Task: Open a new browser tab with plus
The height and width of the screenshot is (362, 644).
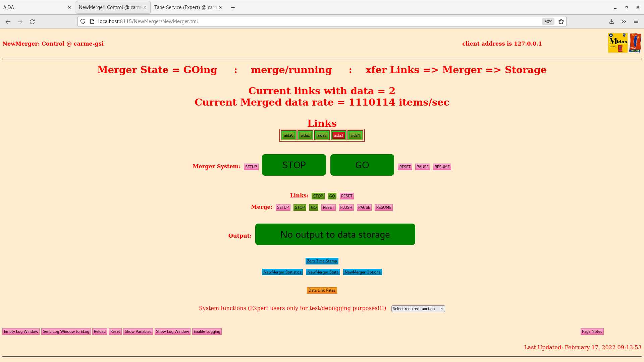Action: [233, 7]
